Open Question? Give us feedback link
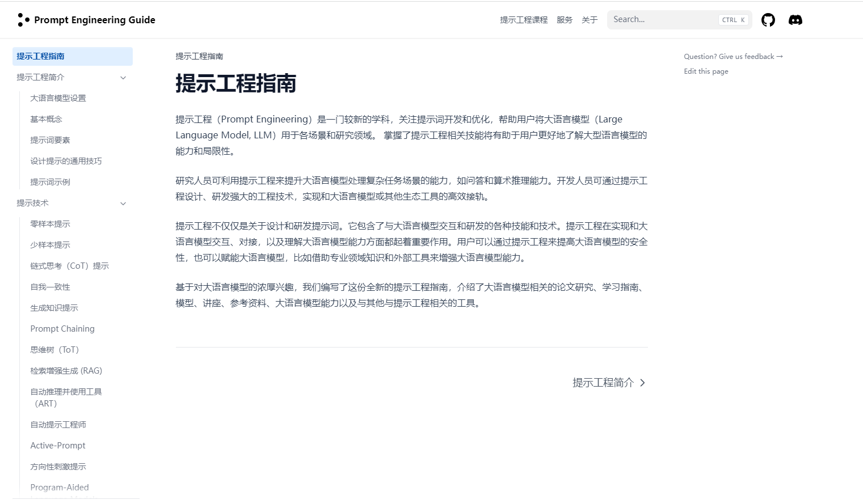863x504 pixels. tap(733, 57)
